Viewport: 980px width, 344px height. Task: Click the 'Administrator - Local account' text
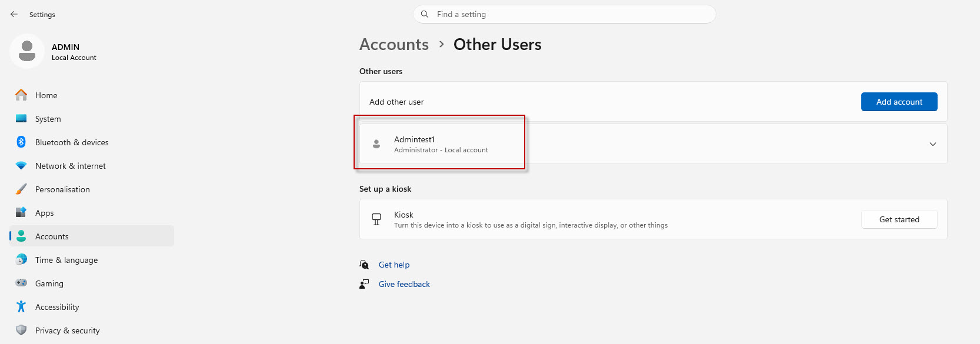441,150
